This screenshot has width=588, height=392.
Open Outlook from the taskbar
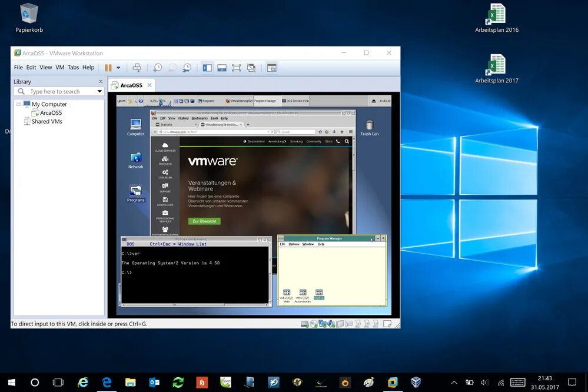154,382
